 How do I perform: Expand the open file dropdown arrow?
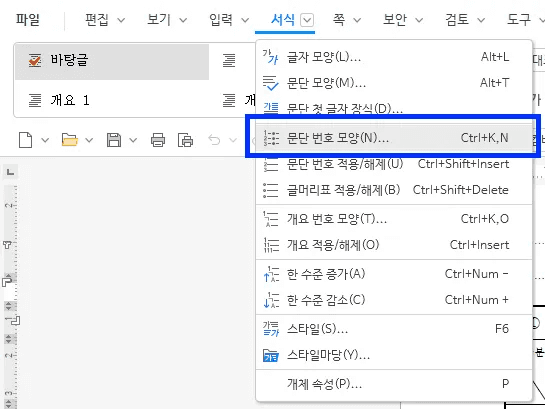tap(89, 140)
